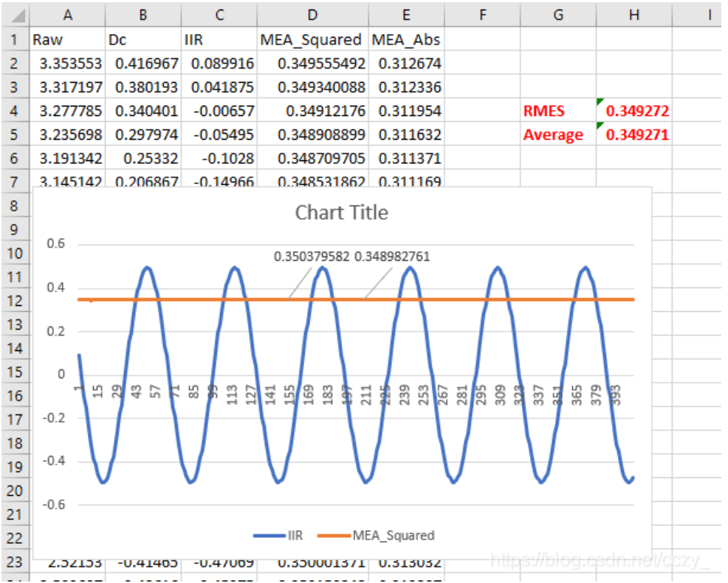Screen dimensions: 728x583
Task: Select the IIR legend entry in chart
Action: point(278,535)
